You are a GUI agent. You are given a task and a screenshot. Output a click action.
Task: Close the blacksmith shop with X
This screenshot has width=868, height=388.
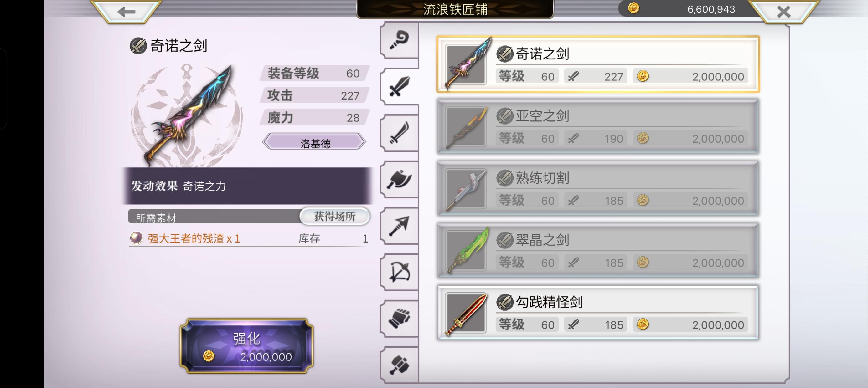784,12
